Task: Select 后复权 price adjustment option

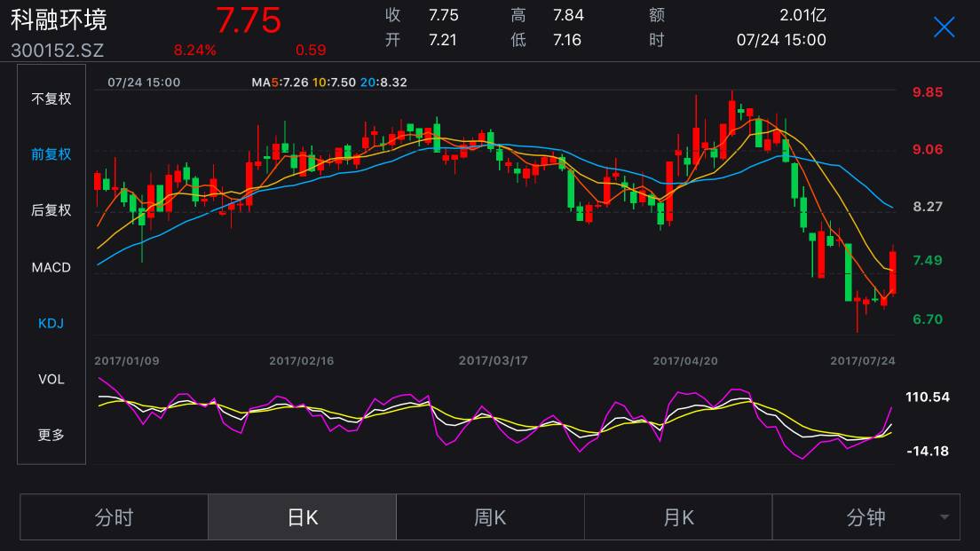Action: pyautogui.click(x=51, y=210)
